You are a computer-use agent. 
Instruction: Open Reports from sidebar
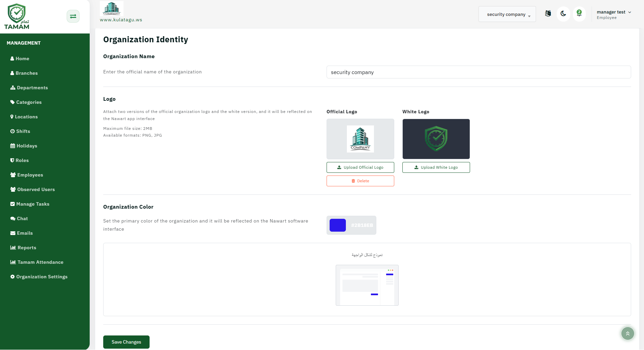23,248
